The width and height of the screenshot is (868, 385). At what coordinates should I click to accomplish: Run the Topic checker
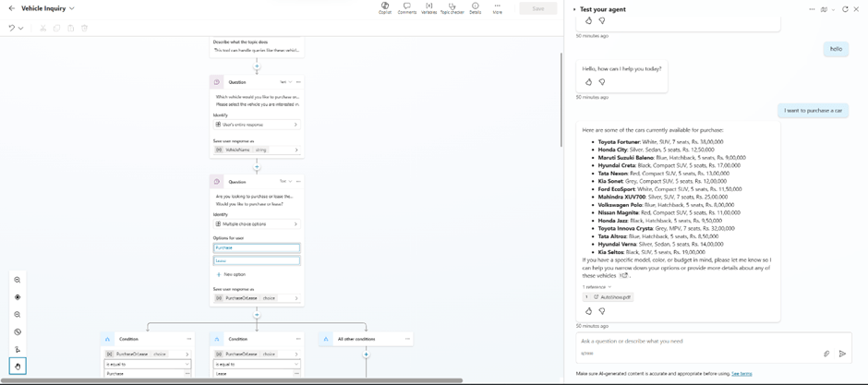(x=452, y=8)
